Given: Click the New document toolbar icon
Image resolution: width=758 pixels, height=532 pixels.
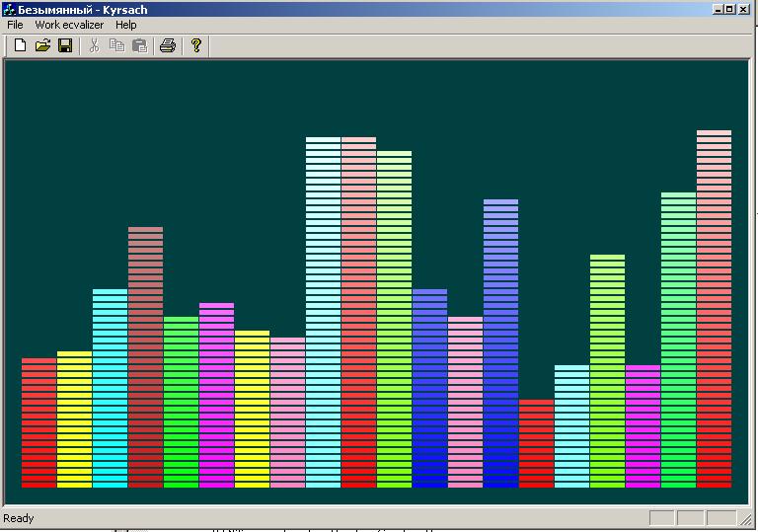Looking at the screenshot, I should pos(20,45).
